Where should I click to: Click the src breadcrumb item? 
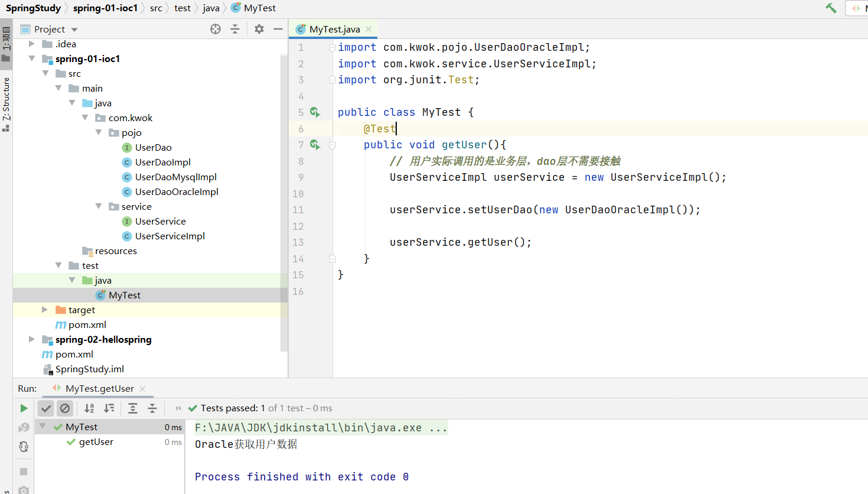156,8
